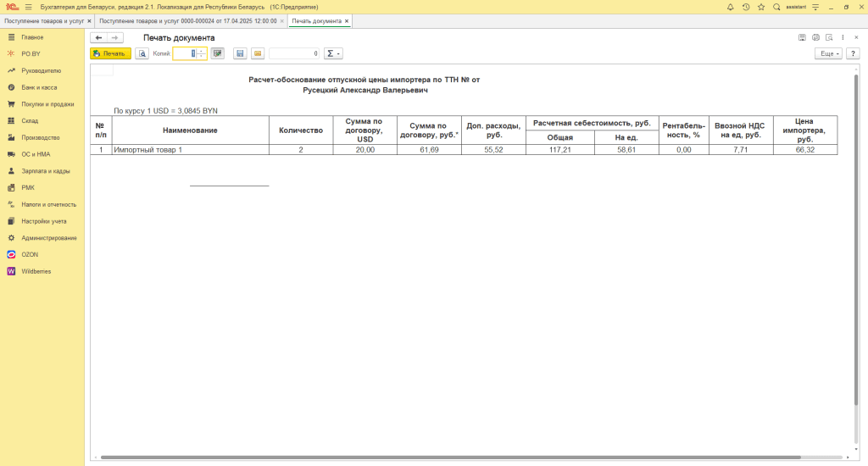The height and width of the screenshot is (466, 868).
Task: Open Производство section
Action: click(x=42, y=137)
